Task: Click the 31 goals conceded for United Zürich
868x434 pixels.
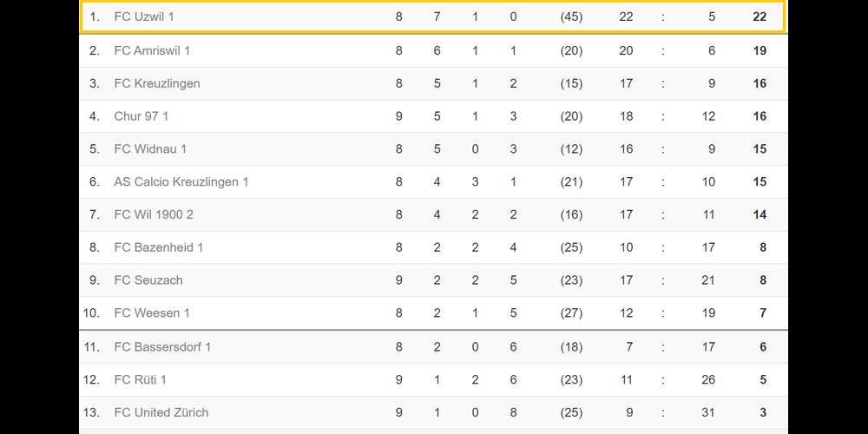Action: [x=708, y=413]
